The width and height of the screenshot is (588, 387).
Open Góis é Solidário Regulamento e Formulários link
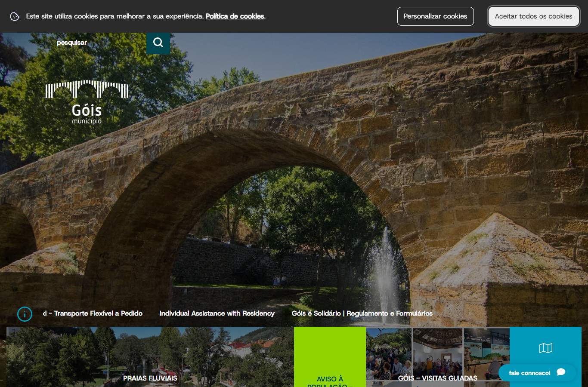(362, 313)
